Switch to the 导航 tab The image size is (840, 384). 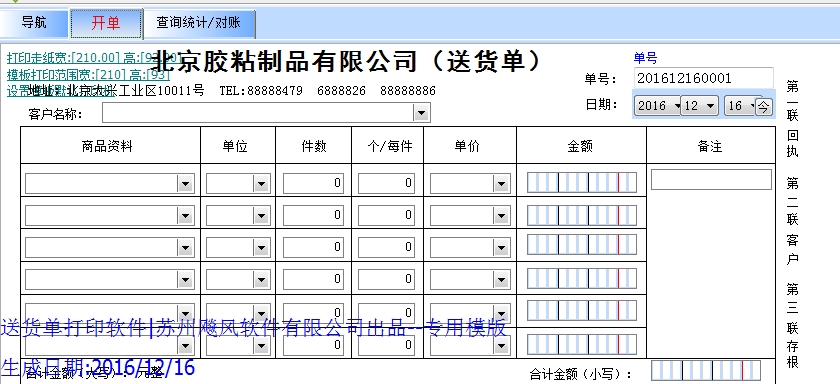pos(34,22)
